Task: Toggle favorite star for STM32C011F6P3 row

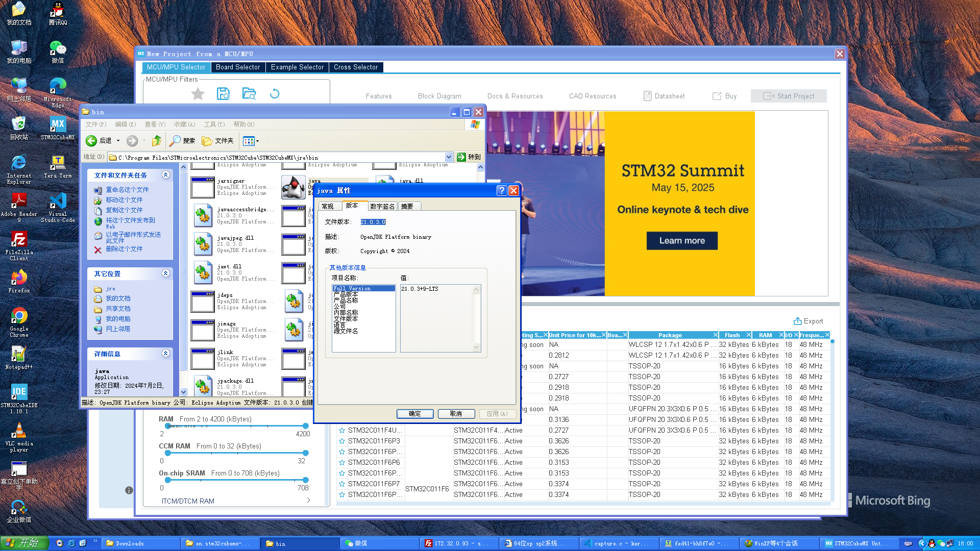Action: click(342, 441)
